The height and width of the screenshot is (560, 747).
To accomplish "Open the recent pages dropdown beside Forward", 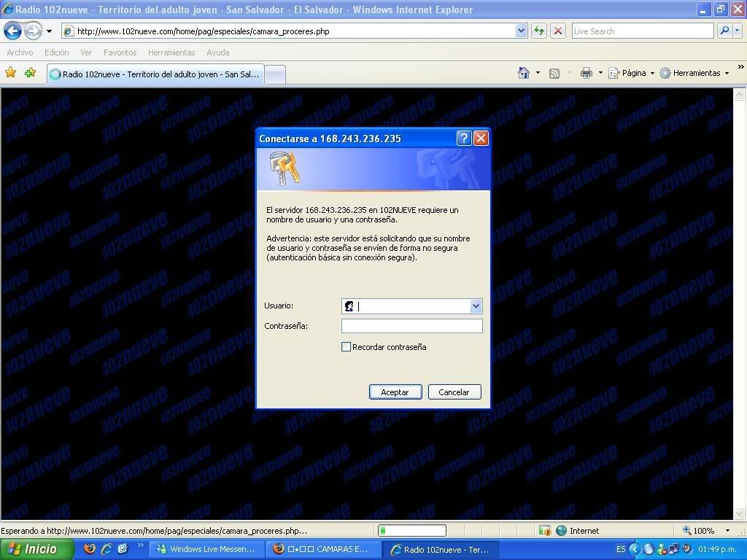I will (49, 31).
